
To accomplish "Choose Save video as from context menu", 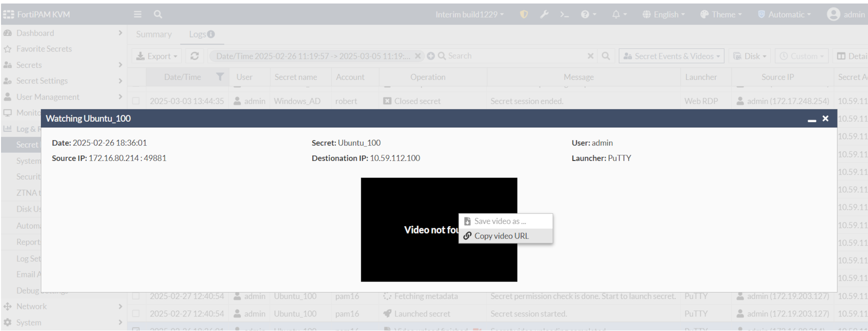I will click(505, 221).
